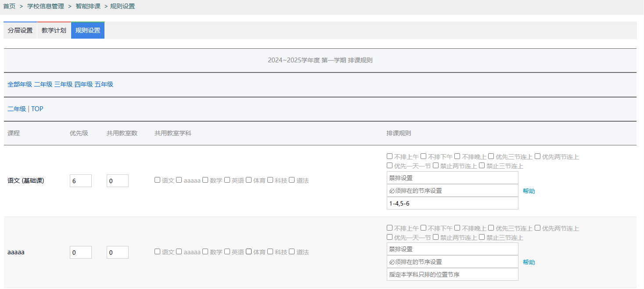Screen dimensions: 644x289
Task: Check 优先一天一节 in the aaaaa row
Action: 390,237
